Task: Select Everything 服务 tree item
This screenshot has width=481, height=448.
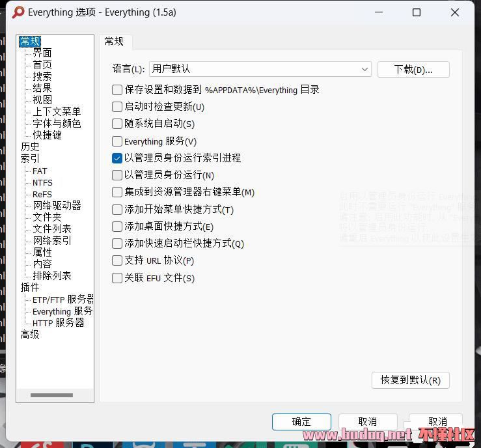Action: [x=62, y=311]
